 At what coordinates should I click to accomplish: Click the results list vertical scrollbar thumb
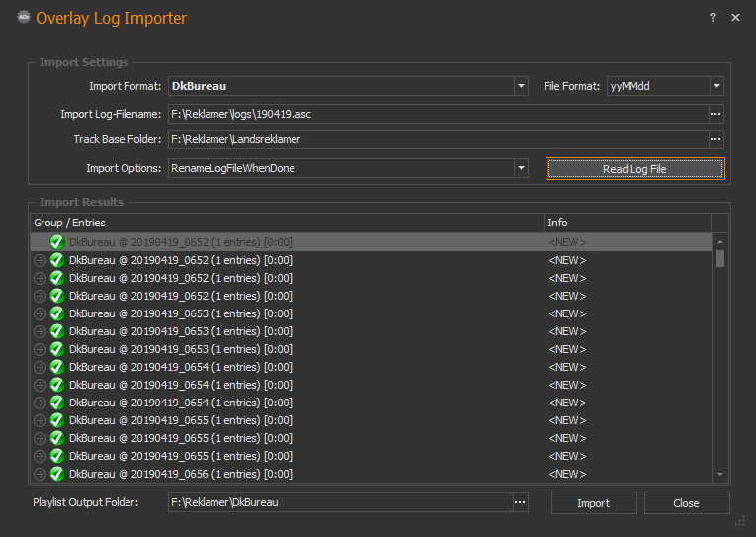[719, 258]
